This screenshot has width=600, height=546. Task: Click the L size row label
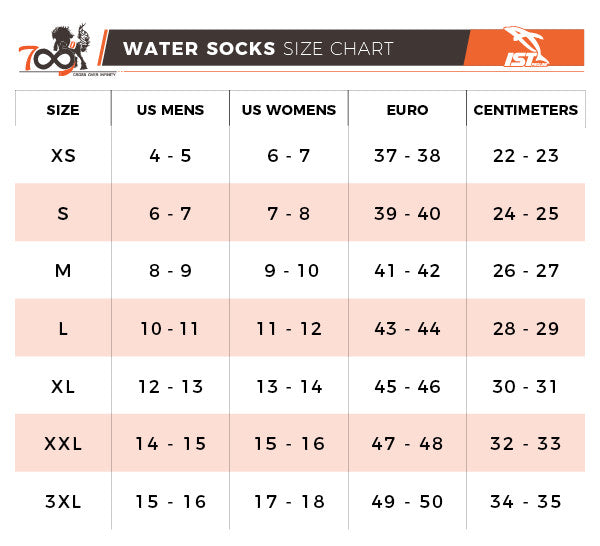click(63, 329)
